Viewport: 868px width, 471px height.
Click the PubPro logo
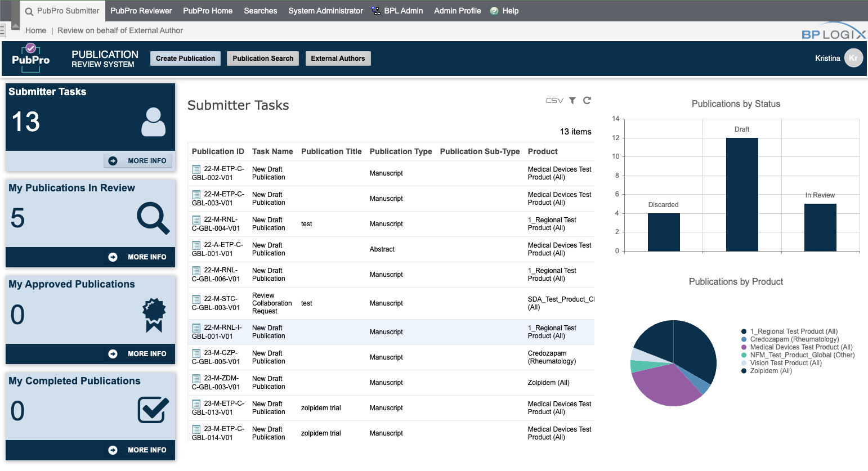[30, 58]
